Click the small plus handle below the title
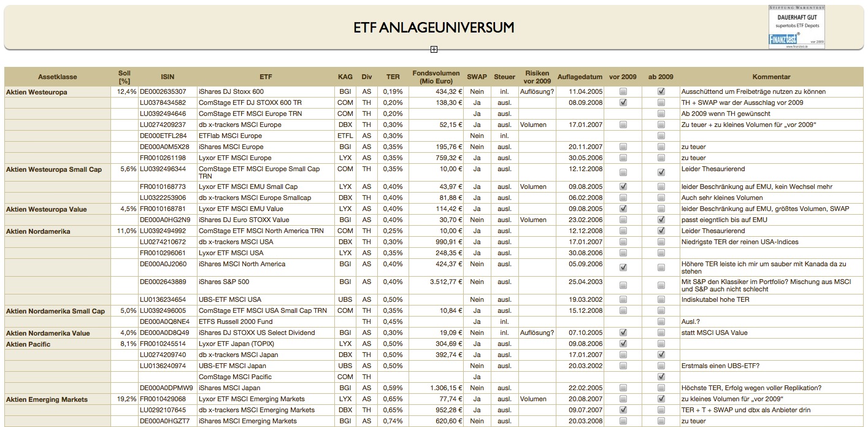Screen dimensions: 868x427 click(434, 49)
